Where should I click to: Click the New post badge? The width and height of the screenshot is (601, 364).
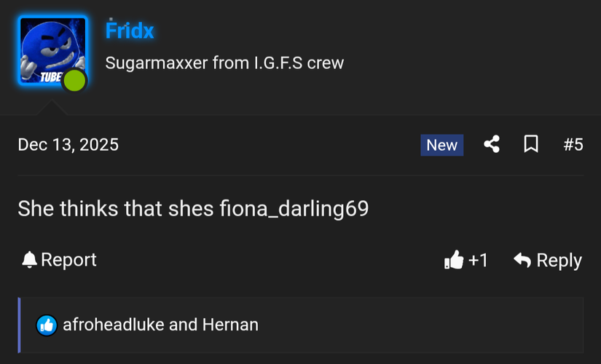pyautogui.click(x=441, y=145)
